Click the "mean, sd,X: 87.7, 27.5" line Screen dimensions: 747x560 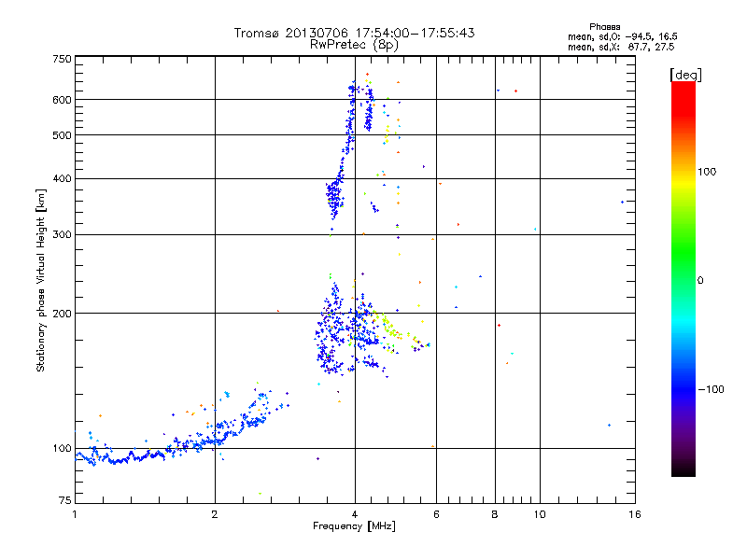[x=621, y=47]
